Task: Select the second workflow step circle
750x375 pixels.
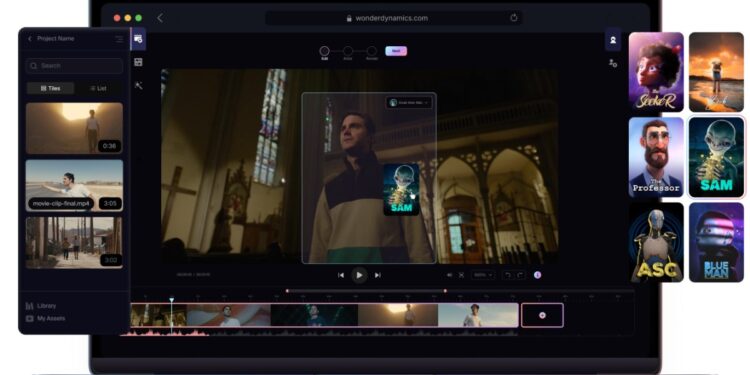Action: 348,51
